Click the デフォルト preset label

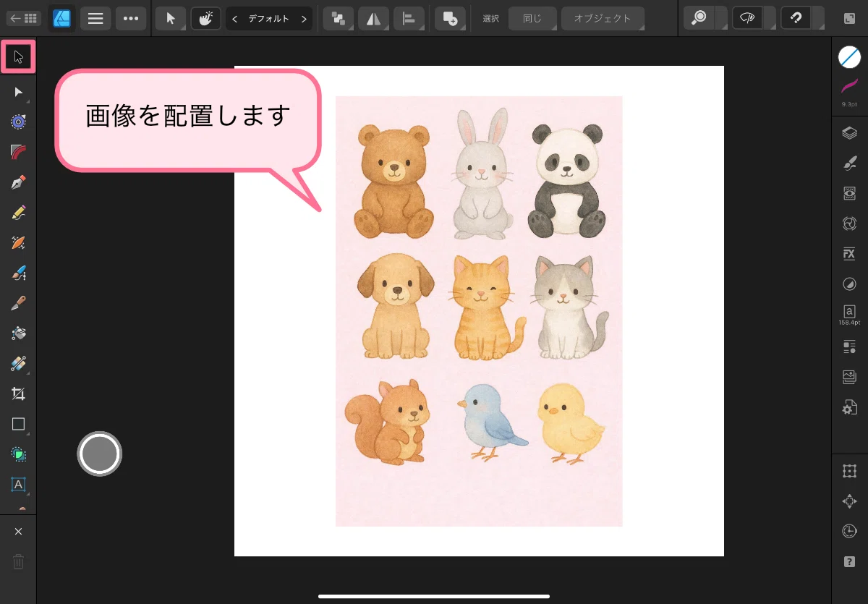pos(269,19)
